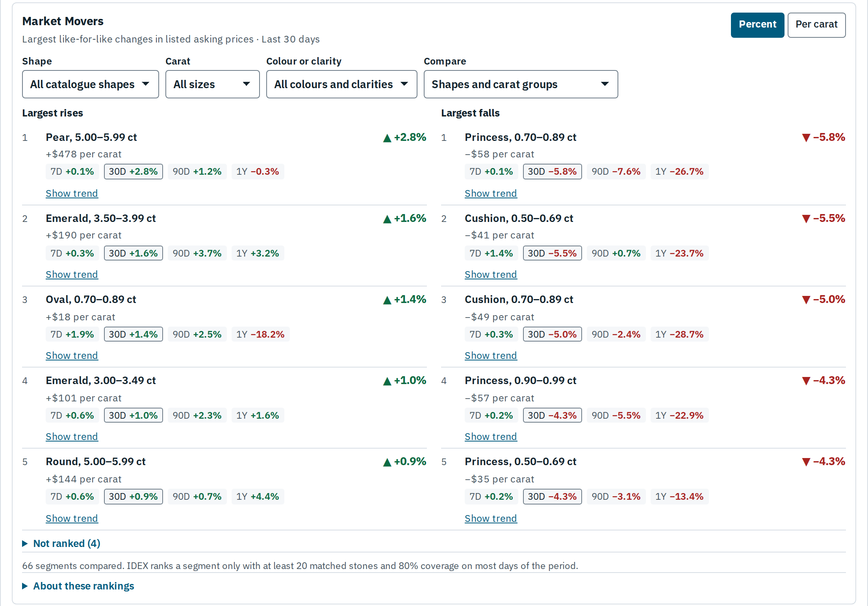Click the green up arrow beside +0.9%
Viewport: 868px width, 606px height.
click(x=387, y=462)
